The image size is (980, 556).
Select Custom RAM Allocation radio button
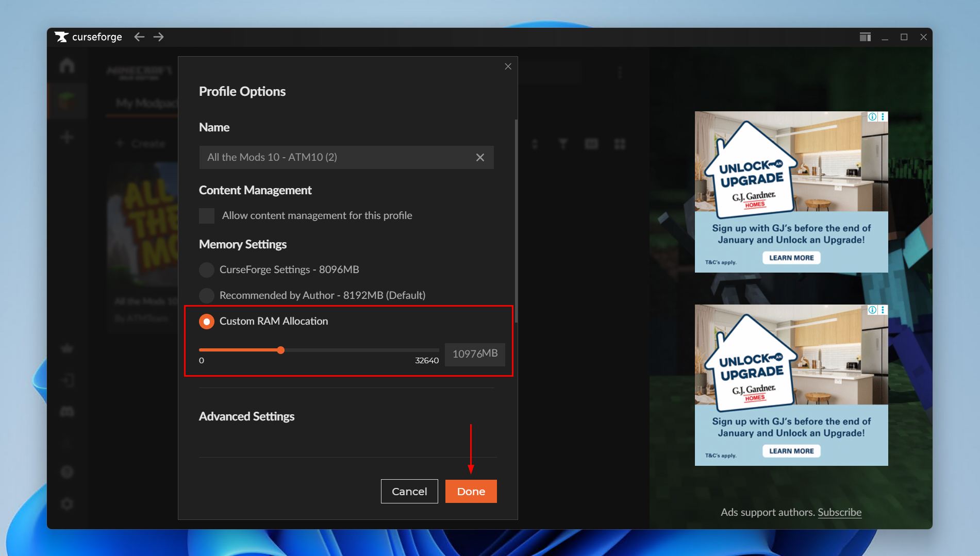207,322
